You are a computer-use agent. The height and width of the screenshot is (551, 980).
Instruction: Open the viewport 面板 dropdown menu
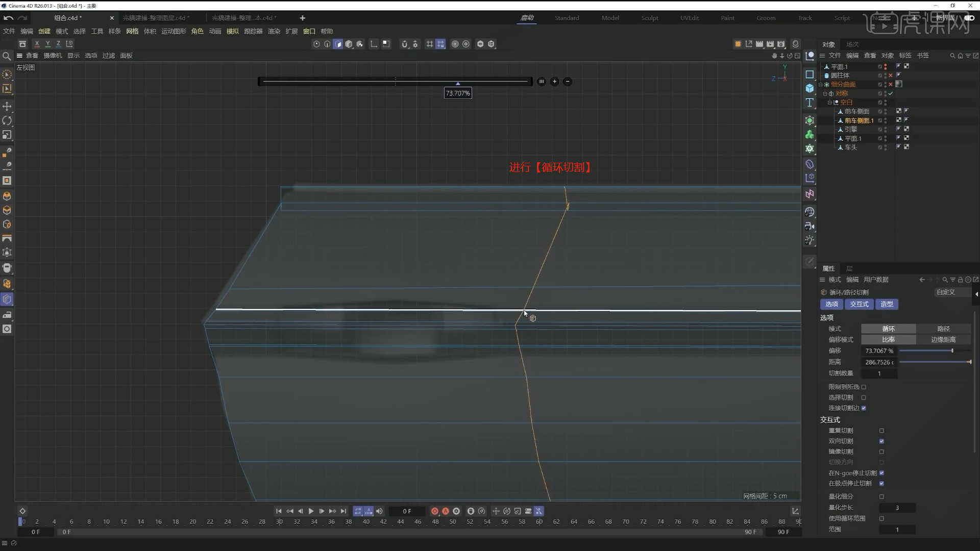(126, 56)
